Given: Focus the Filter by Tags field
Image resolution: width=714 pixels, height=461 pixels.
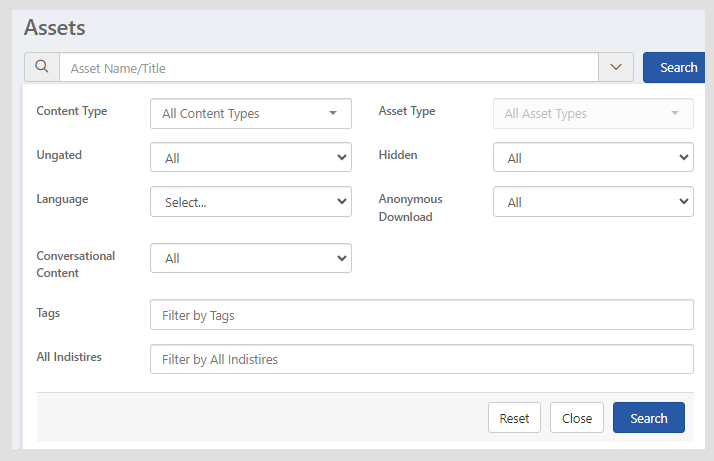Looking at the screenshot, I should click(x=421, y=315).
